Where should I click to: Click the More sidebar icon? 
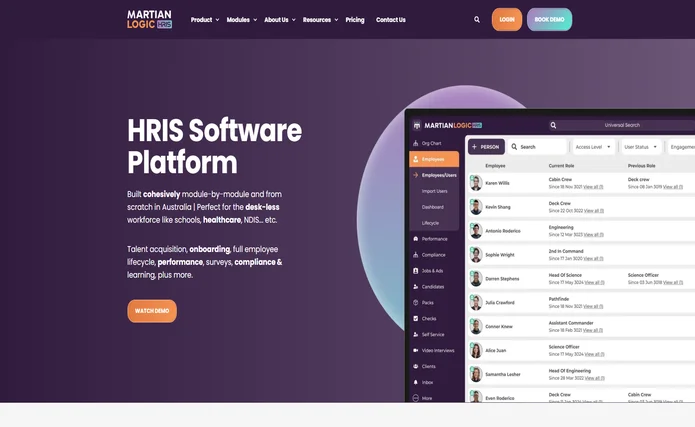pyautogui.click(x=416, y=398)
